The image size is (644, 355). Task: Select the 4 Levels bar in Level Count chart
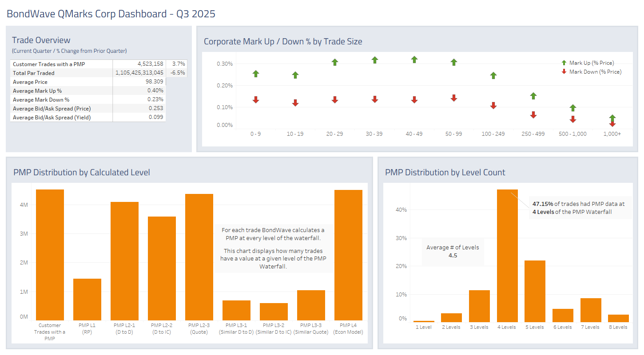pos(507,256)
